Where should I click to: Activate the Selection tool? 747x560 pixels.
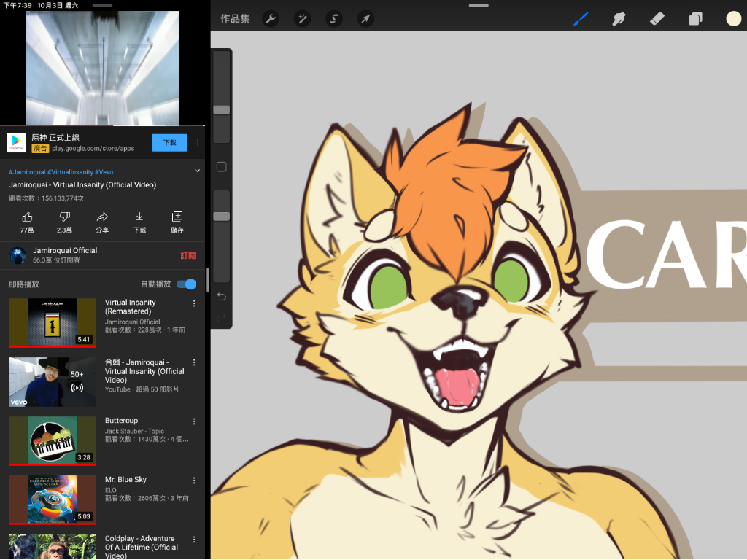[334, 19]
